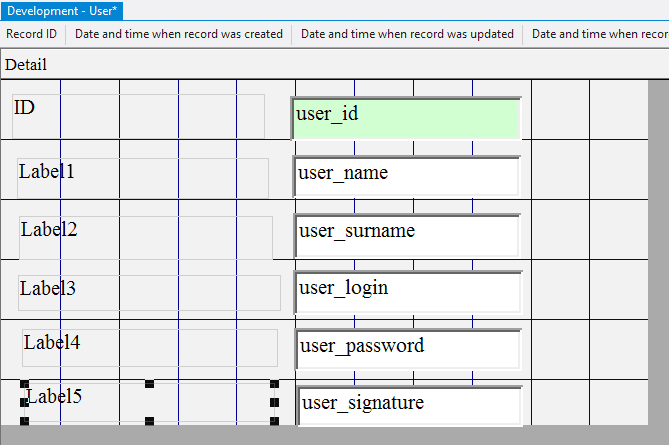Select the user_signature text field
The height and width of the screenshot is (445, 669).
[x=410, y=406]
